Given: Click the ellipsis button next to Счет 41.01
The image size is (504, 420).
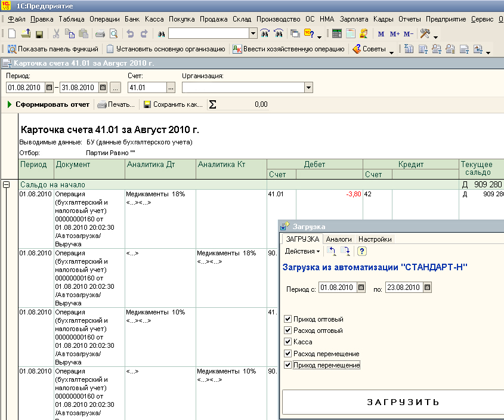Looking at the screenshot, I should click(171, 88).
